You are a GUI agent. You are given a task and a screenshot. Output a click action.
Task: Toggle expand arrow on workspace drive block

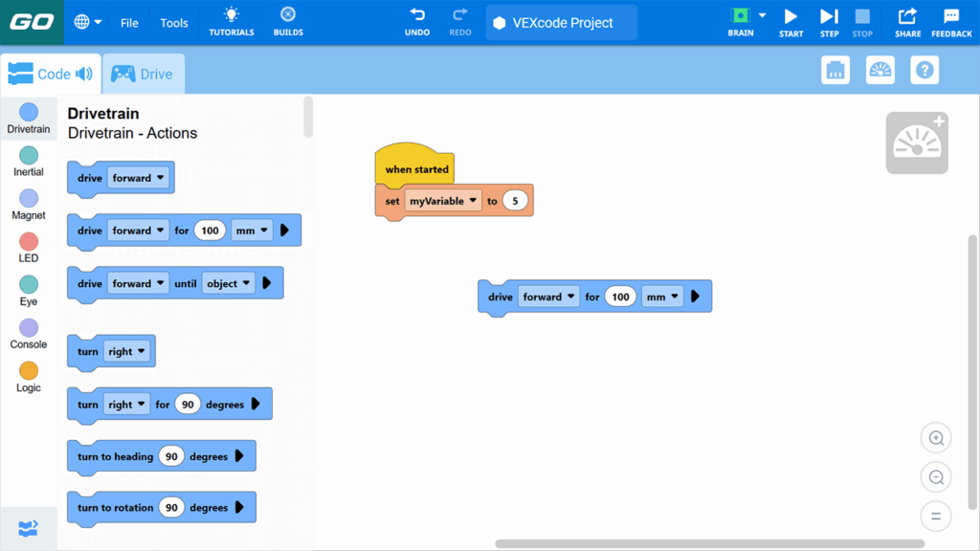click(695, 297)
